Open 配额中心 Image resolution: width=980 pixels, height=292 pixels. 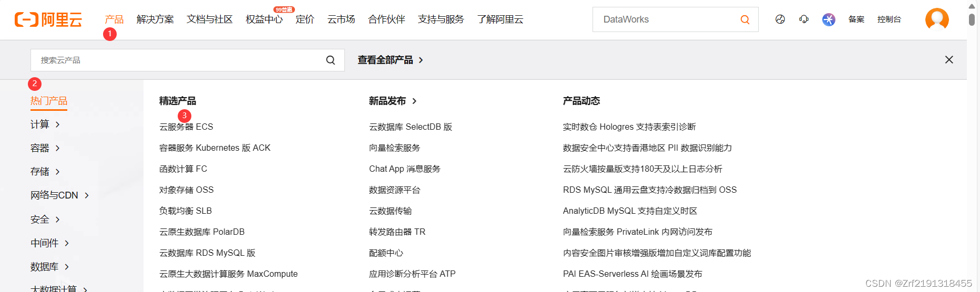coord(386,253)
